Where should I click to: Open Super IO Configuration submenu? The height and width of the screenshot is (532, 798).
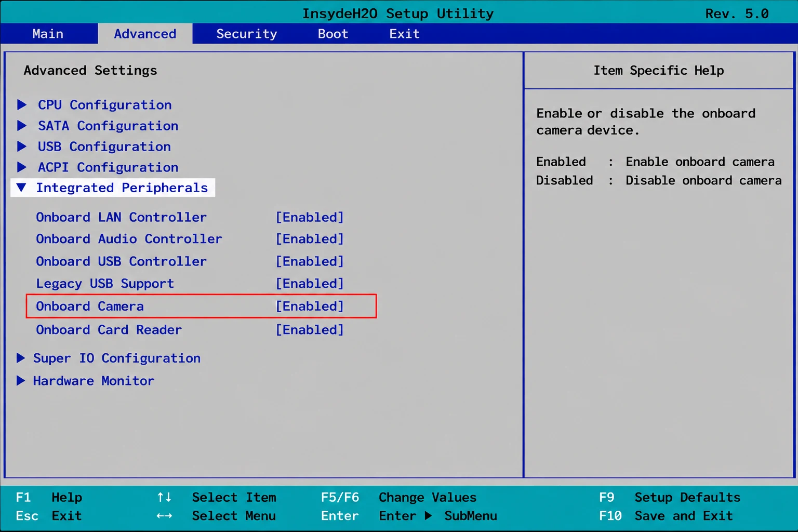pyautogui.click(x=117, y=358)
